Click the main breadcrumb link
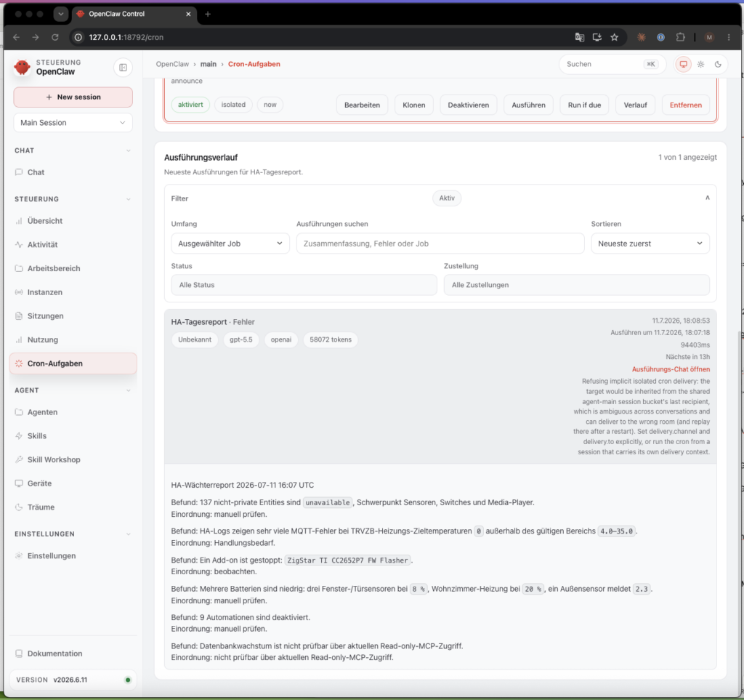This screenshot has width=744, height=700. tap(209, 64)
